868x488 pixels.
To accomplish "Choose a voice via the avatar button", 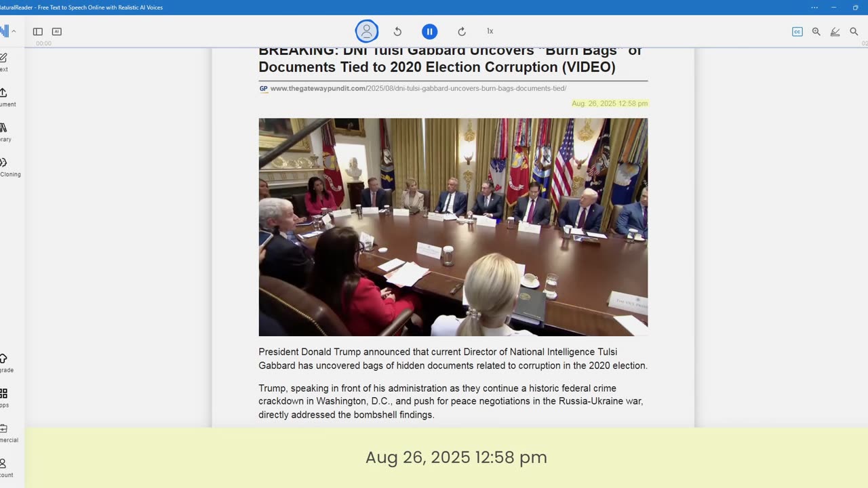I will tap(367, 31).
